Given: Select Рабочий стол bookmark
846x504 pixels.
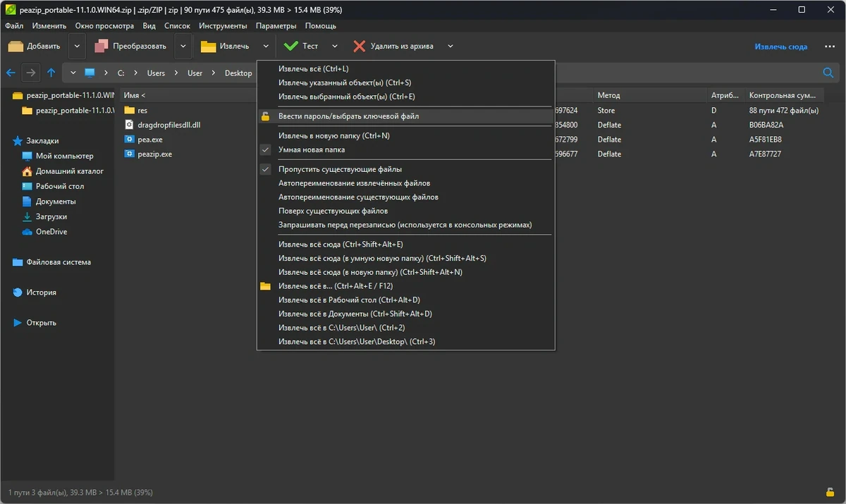Looking at the screenshot, I should pos(60,187).
